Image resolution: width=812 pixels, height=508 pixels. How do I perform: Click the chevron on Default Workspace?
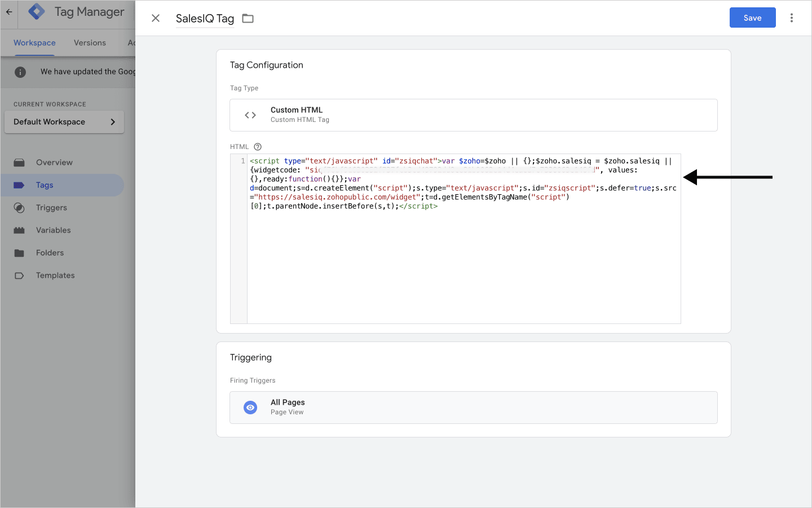113,122
